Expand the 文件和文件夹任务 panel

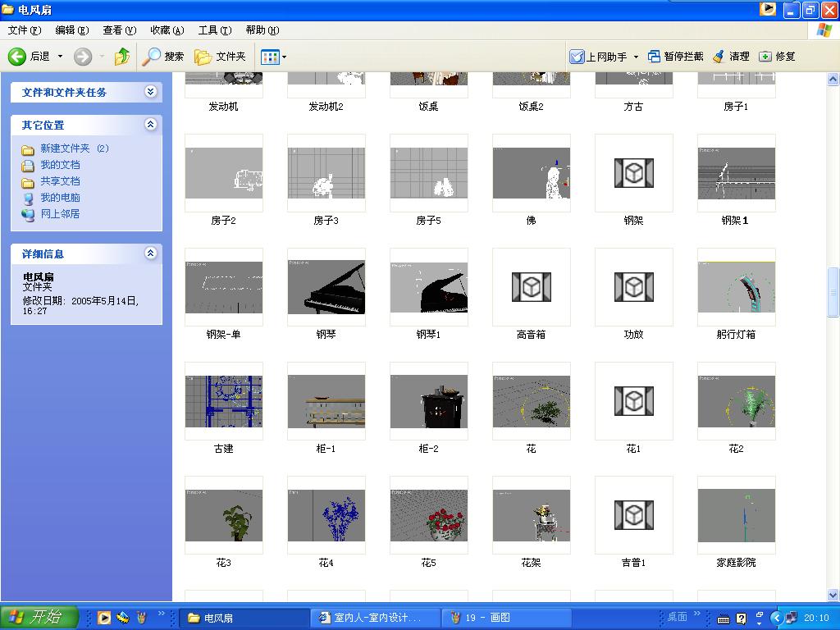(151, 92)
